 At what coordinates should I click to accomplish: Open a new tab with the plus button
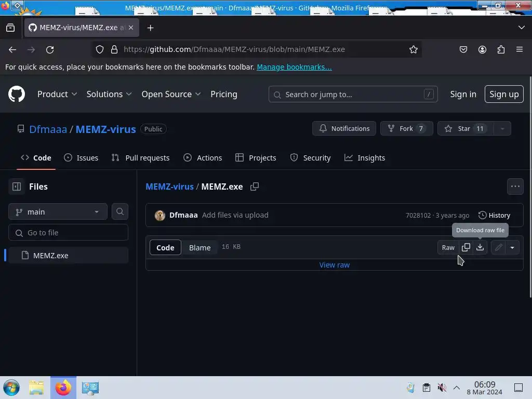[150, 28]
